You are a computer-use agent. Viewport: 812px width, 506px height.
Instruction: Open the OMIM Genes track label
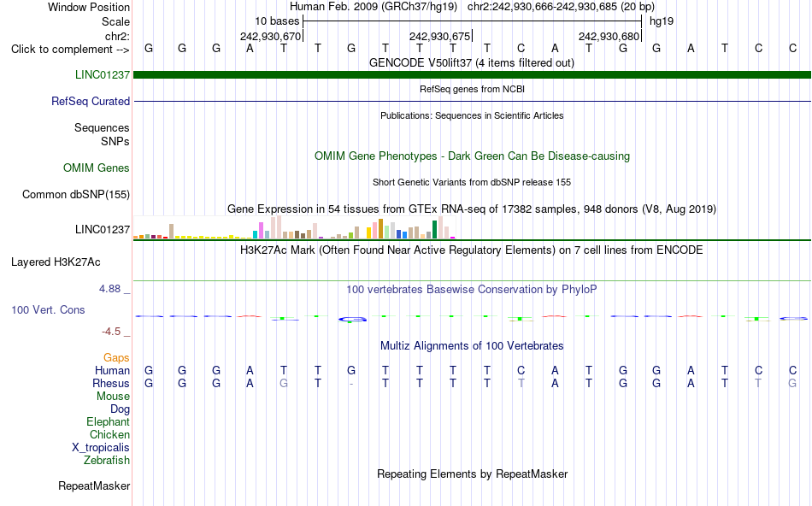pyautogui.click(x=97, y=168)
